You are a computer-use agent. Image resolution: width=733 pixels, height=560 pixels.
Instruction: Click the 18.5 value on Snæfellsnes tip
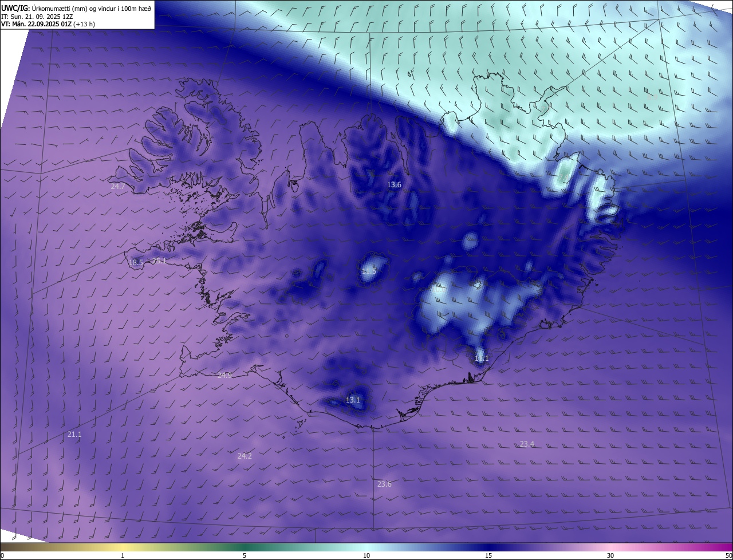point(136,263)
